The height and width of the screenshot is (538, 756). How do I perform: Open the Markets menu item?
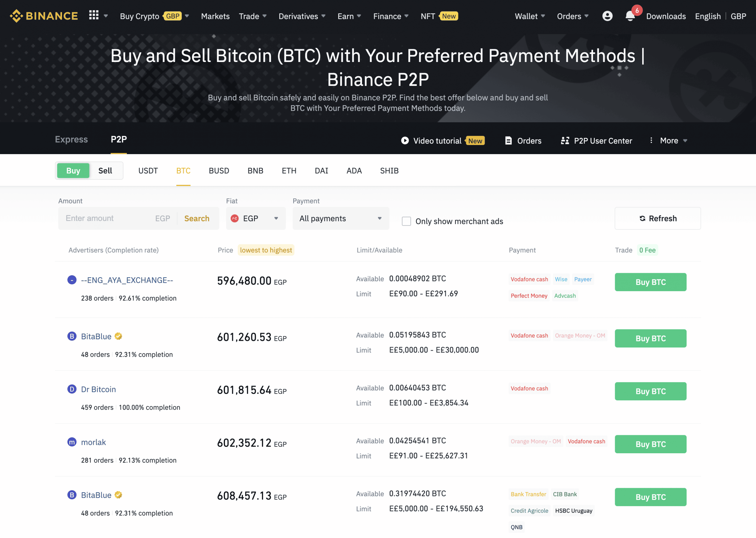215,16
